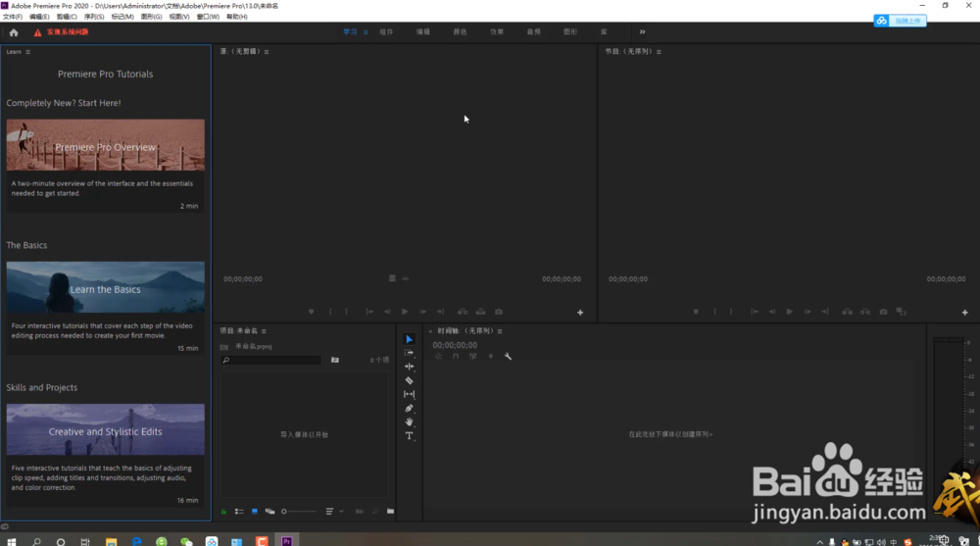Image resolution: width=980 pixels, height=546 pixels.
Task: Open Premiere Pro Overview tutorial
Action: (x=105, y=146)
